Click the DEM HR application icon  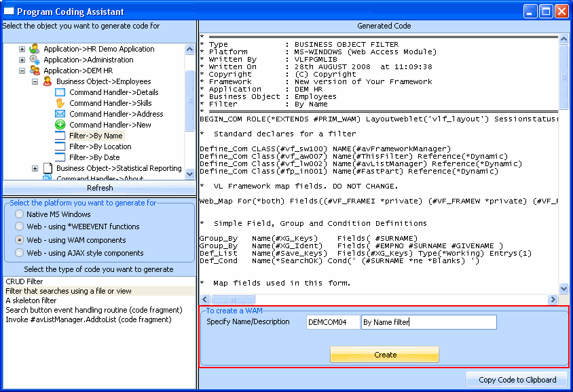point(35,70)
